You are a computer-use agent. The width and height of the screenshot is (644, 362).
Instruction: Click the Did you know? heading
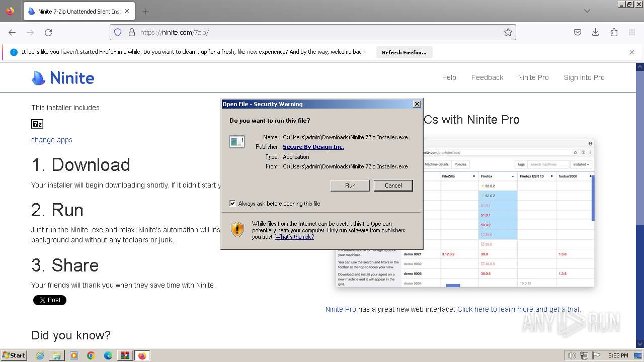coord(70,335)
